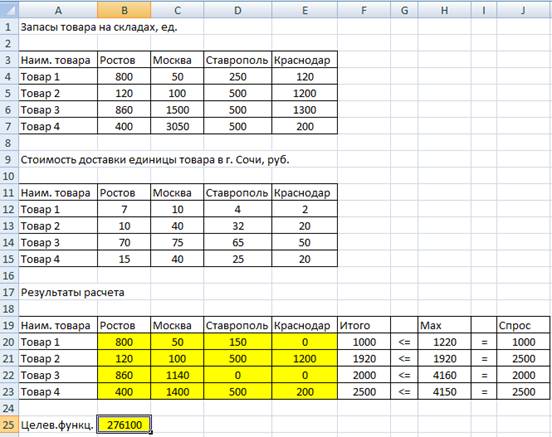Click the <= sign in row 20
The height and width of the screenshot is (437, 552).
pyautogui.click(x=404, y=342)
